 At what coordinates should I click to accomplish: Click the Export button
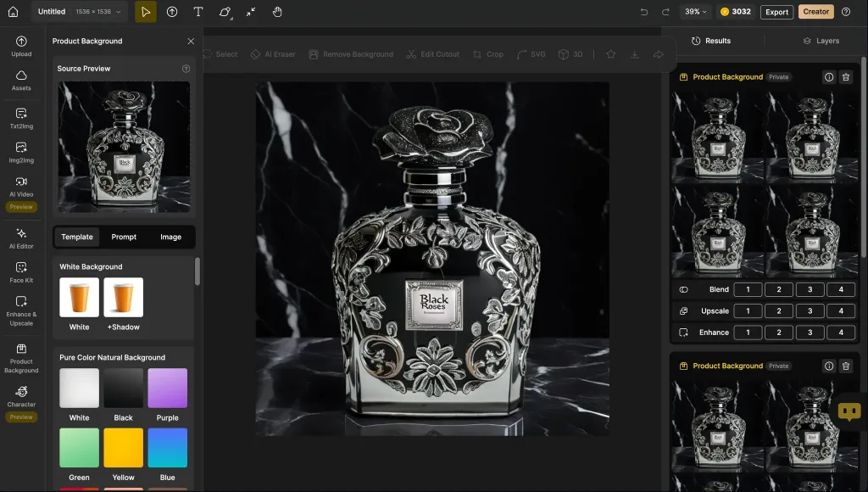click(x=776, y=12)
